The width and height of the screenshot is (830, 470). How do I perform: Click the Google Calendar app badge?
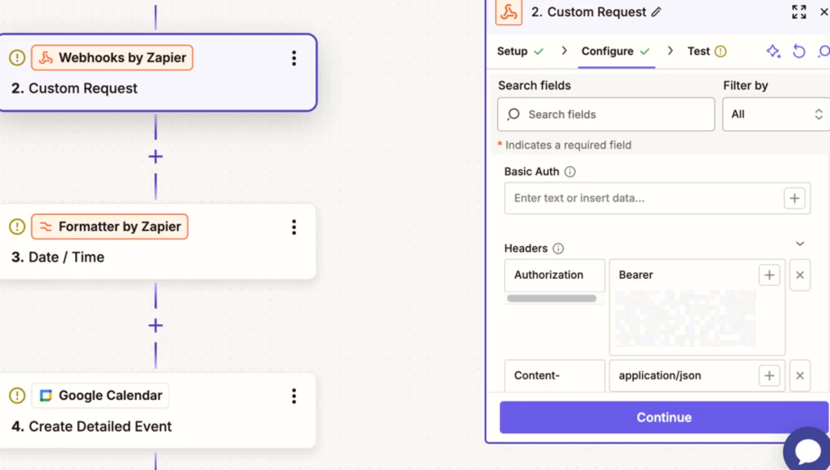point(100,395)
